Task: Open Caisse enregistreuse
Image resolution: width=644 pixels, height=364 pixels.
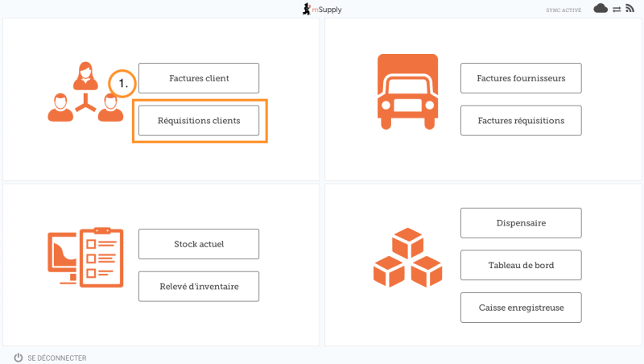Action: 521,308
